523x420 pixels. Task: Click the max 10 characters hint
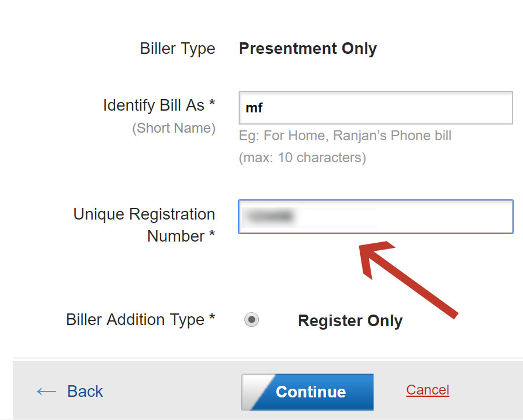coord(302,158)
